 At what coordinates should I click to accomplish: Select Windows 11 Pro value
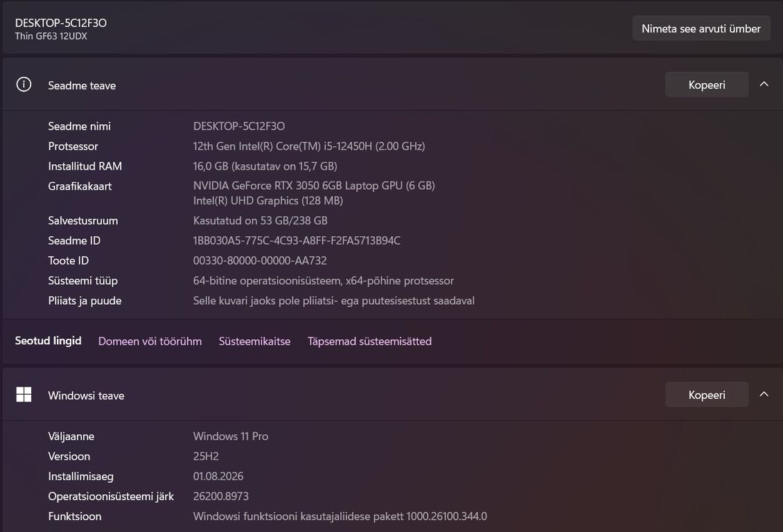231,436
